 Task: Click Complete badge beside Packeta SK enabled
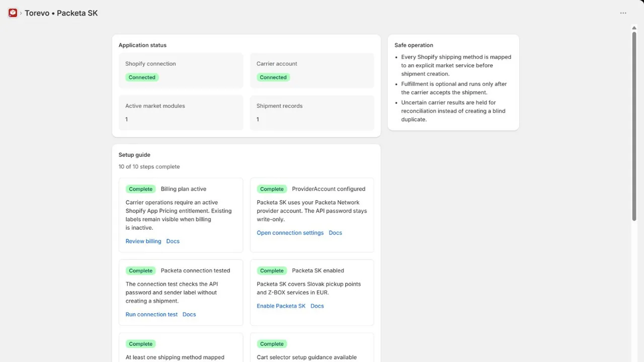pos(272,270)
